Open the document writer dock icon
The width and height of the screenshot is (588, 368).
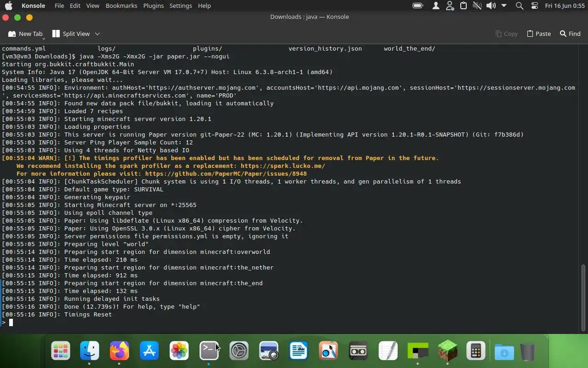pyautogui.click(x=299, y=351)
